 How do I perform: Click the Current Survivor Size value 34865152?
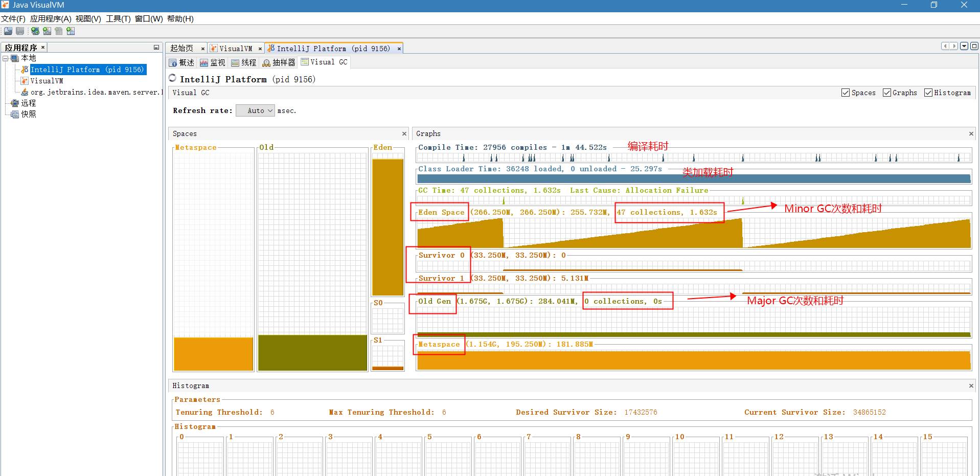point(869,412)
